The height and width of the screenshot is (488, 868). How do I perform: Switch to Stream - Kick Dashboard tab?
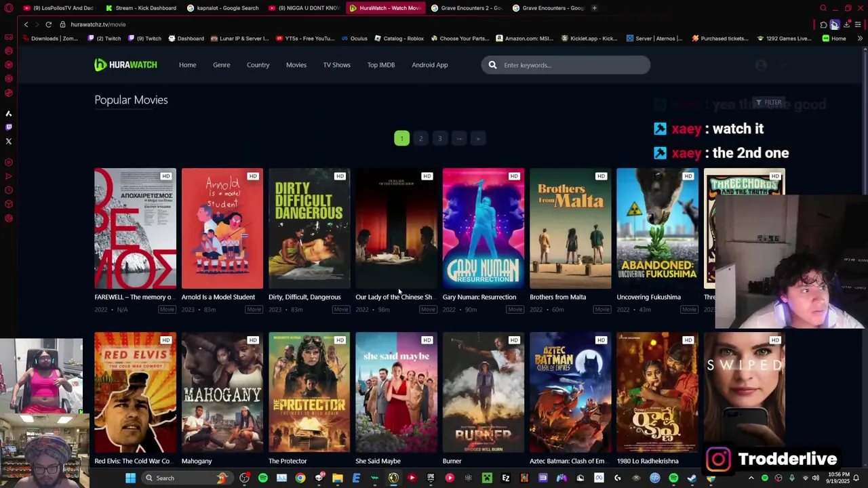[141, 8]
